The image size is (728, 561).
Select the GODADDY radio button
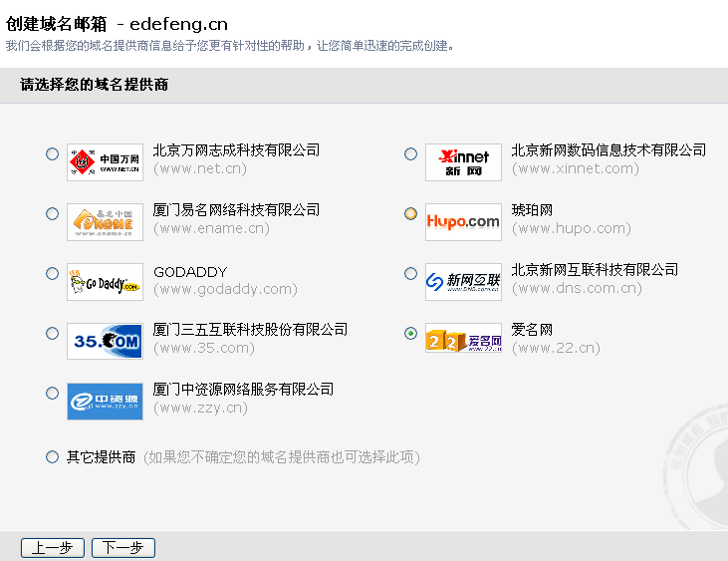pos(52,273)
